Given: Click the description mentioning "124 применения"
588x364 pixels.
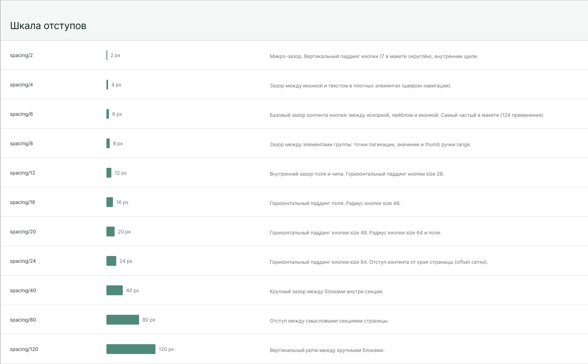Looking at the screenshot, I should point(407,115).
